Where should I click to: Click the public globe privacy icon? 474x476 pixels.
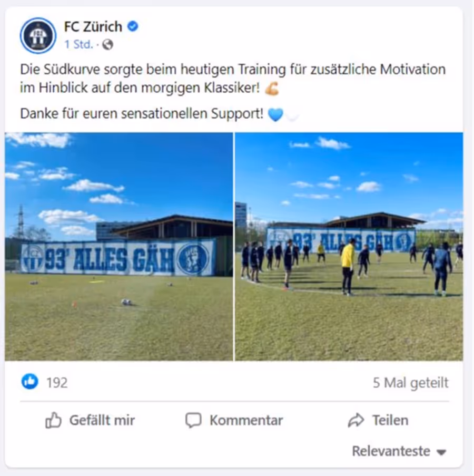coord(107,45)
